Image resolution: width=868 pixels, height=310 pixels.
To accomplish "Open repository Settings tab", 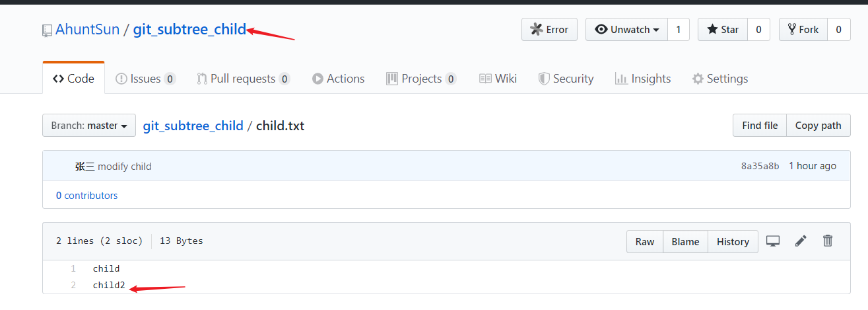I will (x=720, y=79).
